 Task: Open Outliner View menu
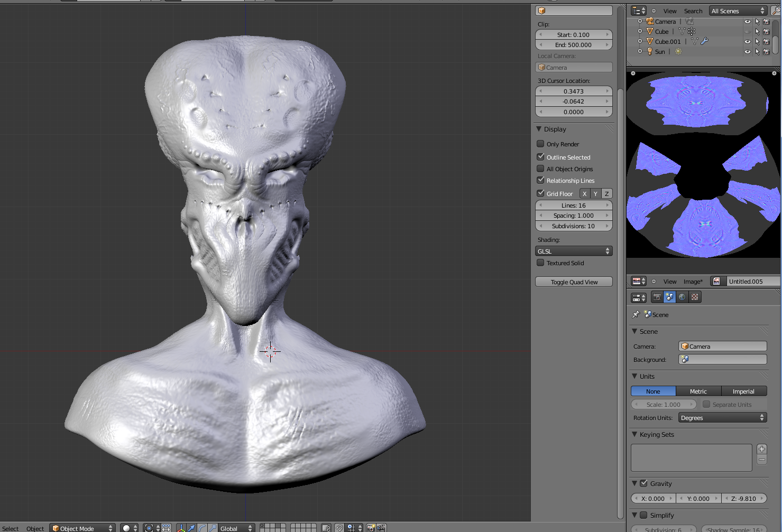[670, 11]
